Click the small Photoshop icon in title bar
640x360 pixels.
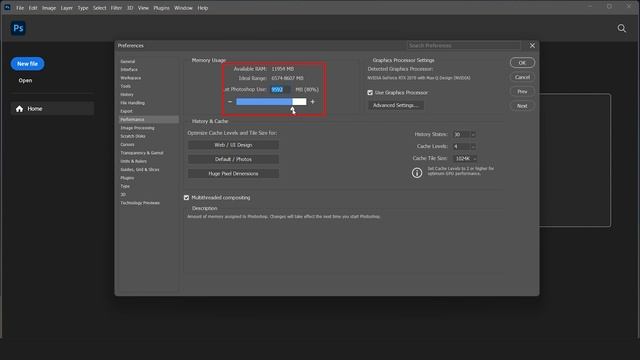coord(7,7)
